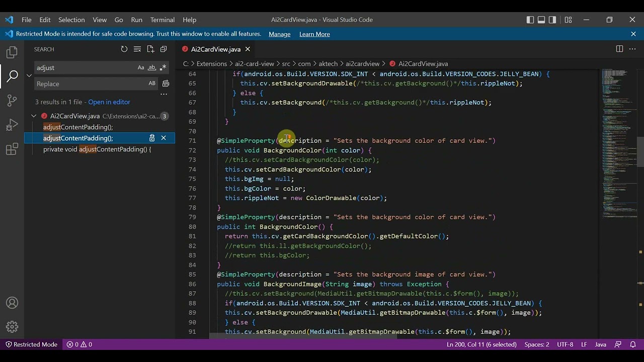
Task: Click the Ln 200, Col 11 status item
Action: point(481,344)
